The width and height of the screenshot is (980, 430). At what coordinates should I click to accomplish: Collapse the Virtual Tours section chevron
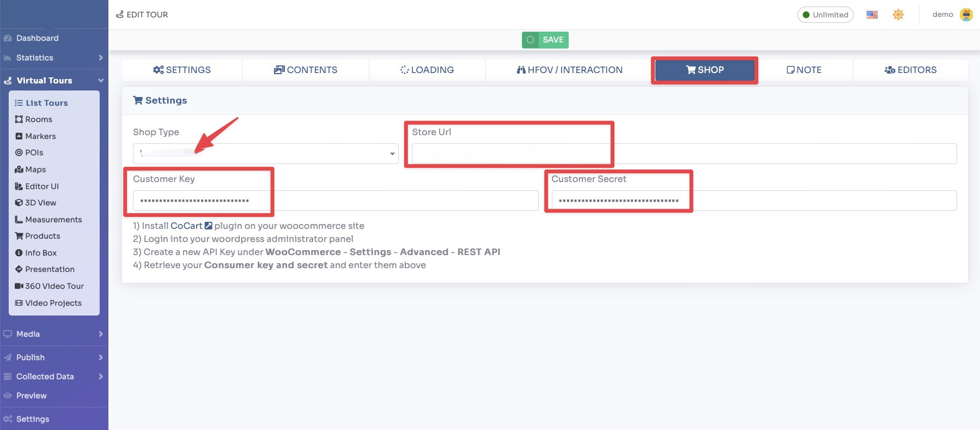tap(101, 81)
